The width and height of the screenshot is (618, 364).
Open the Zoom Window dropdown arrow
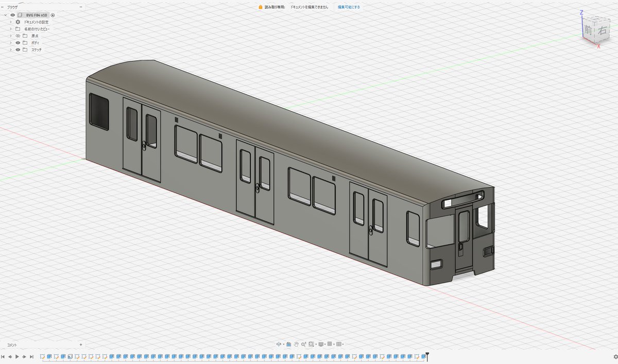[x=316, y=344]
